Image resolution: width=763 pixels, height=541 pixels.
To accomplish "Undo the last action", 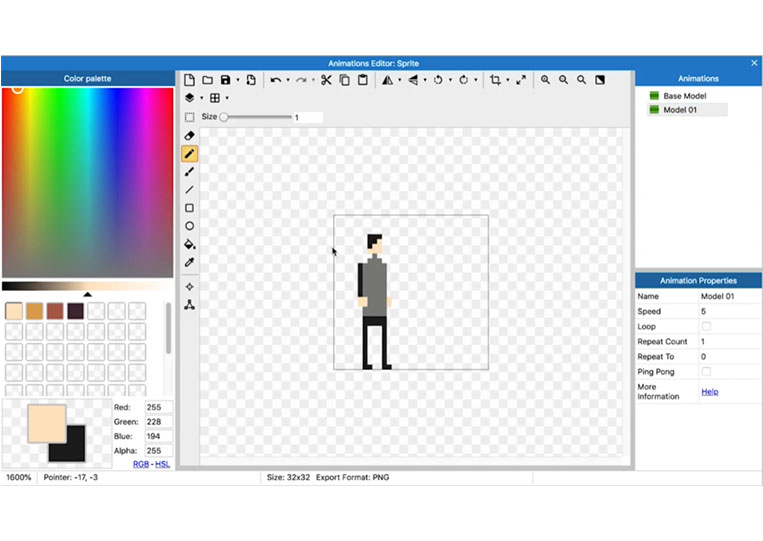I will [x=275, y=80].
